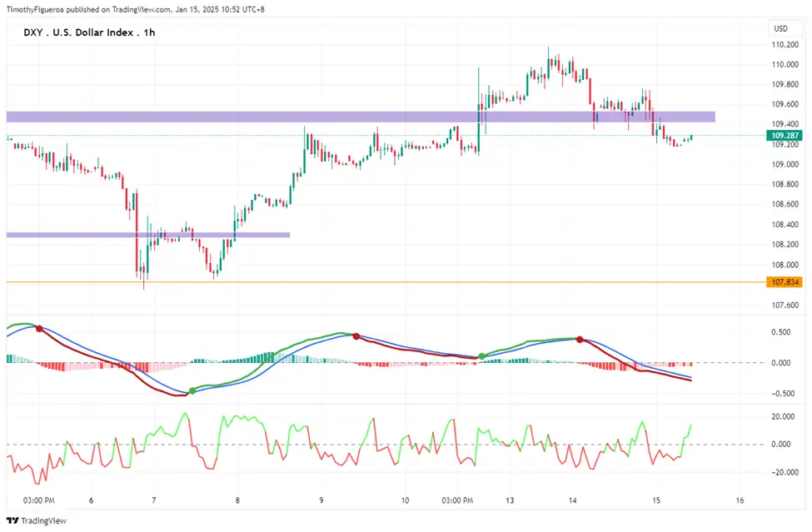Click the green MACD crossover dot near -0.500
Screen dimensions: 812x532
pos(192,390)
